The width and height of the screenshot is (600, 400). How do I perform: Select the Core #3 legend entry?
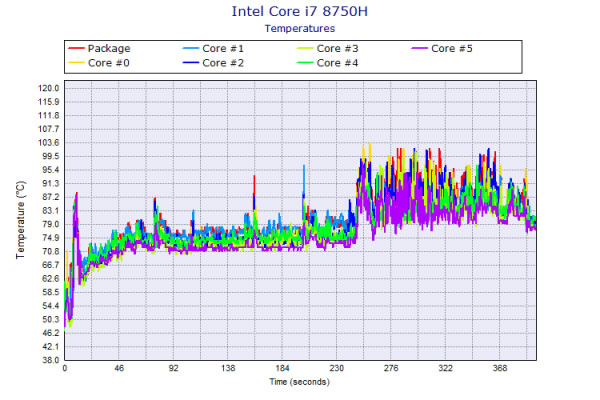328,48
